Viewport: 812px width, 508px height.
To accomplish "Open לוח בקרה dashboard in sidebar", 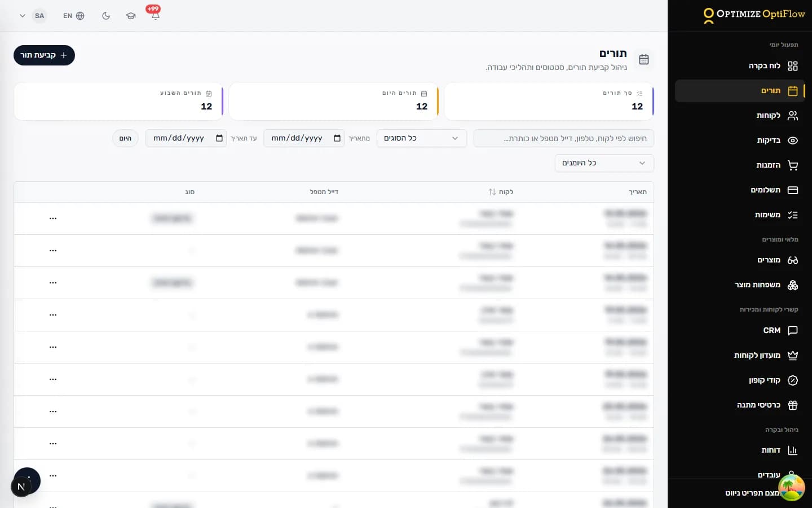I will [x=740, y=66].
